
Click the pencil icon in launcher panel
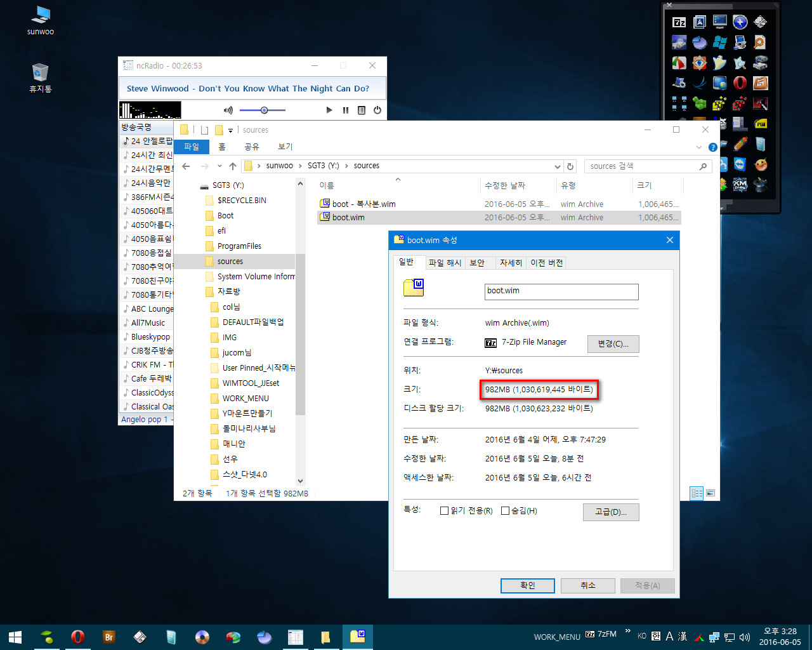740,143
